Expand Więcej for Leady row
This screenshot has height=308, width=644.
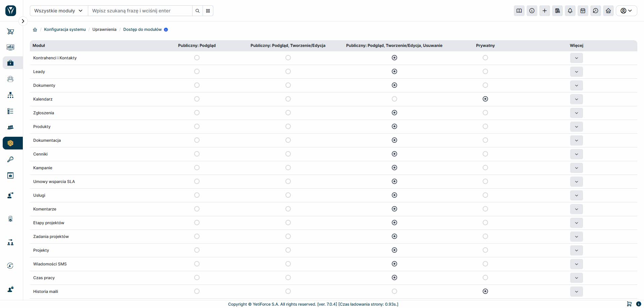pyautogui.click(x=577, y=72)
